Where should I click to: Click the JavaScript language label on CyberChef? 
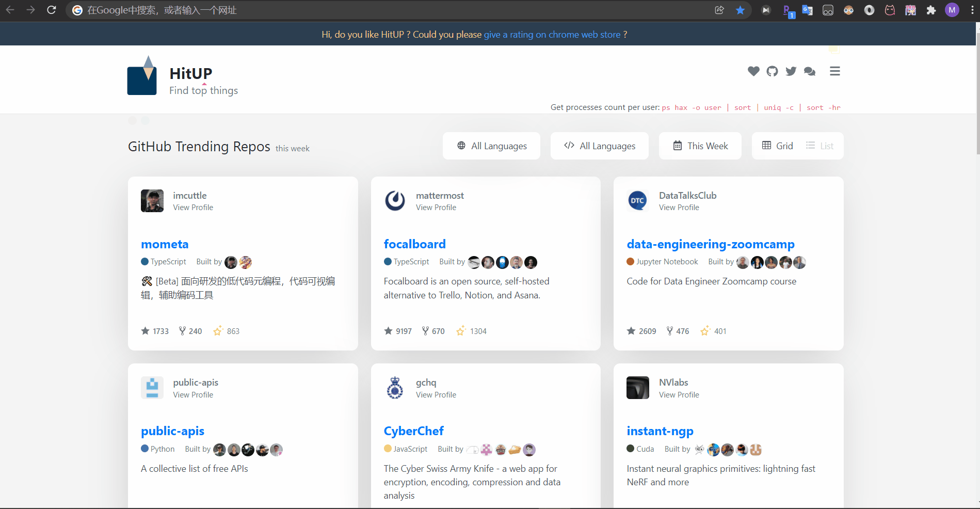point(410,449)
